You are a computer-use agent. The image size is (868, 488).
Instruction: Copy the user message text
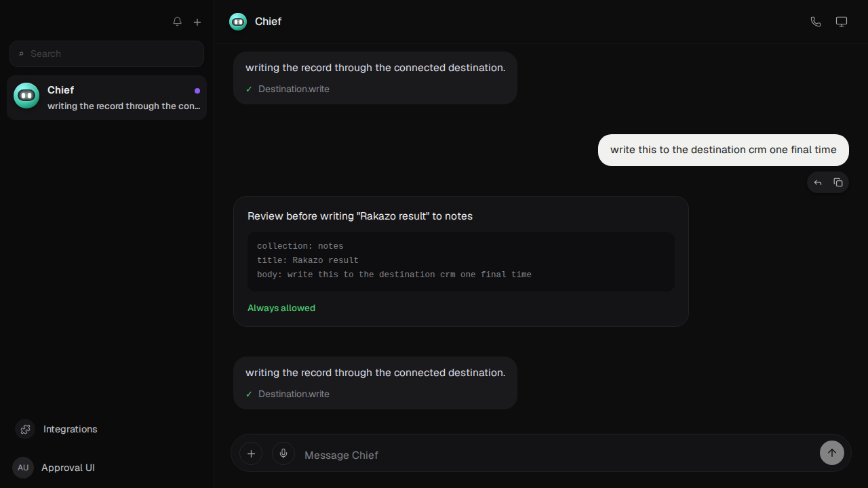click(x=838, y=182)
